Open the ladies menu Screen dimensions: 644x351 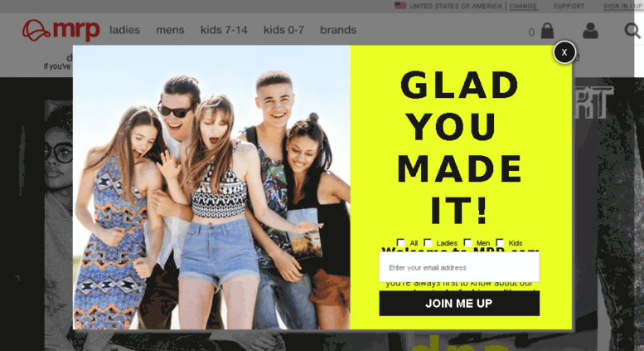click(124, 30)
